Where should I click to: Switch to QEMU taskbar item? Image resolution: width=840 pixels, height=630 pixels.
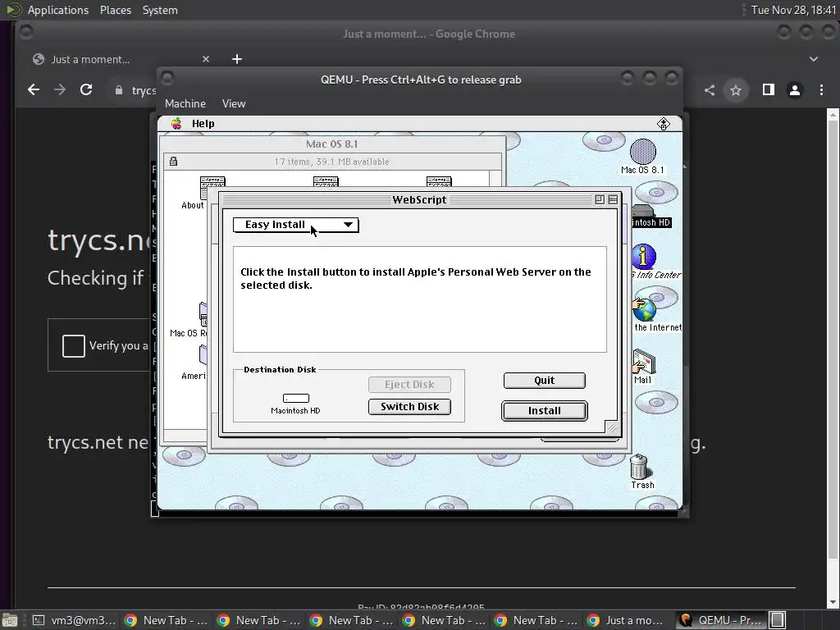pyautogui.click(x=720, y=620)
